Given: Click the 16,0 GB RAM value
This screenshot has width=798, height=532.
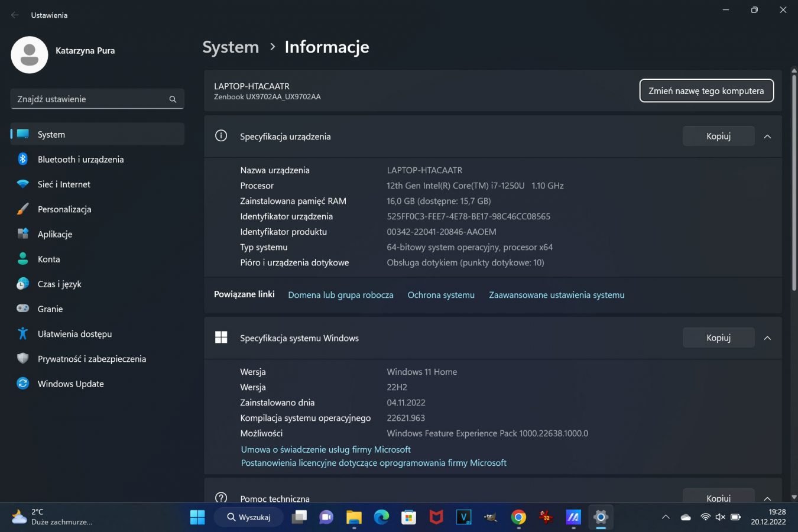Looking at the screenshot, I should (439, 201).
